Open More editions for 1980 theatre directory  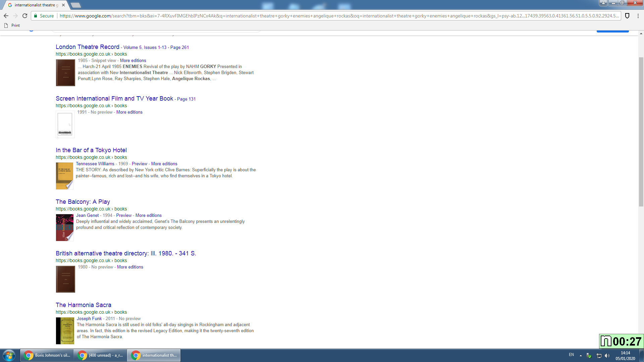(x=130, y=267)
